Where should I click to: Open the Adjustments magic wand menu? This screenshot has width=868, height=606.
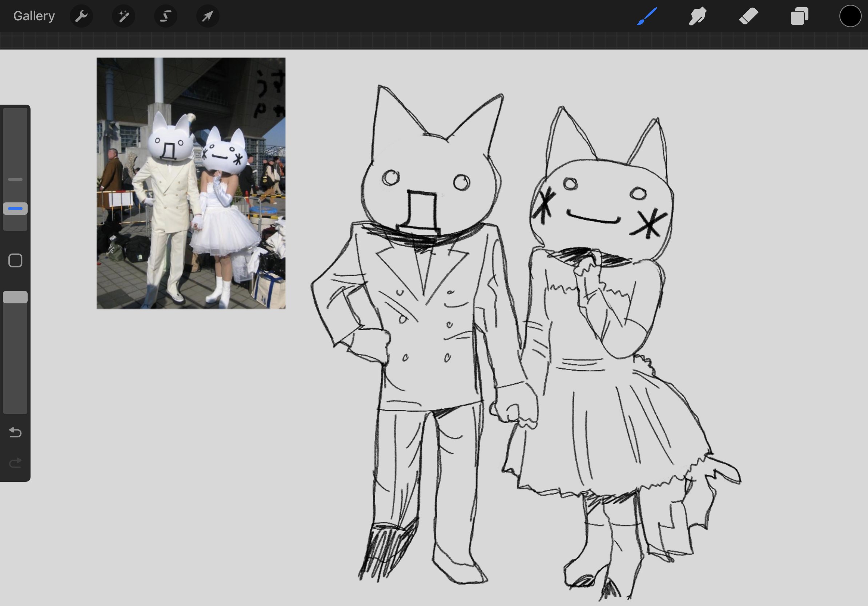124,16
